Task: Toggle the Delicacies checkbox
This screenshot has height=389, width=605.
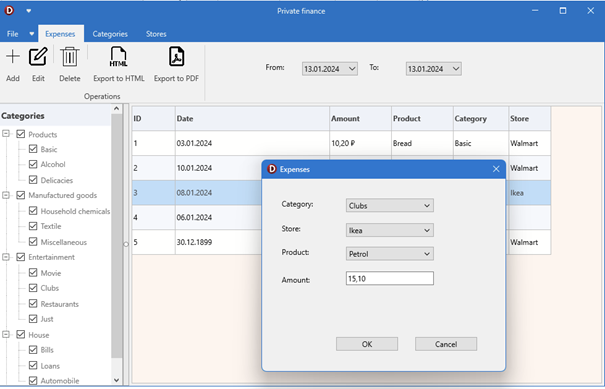Action: click(33, 180)
